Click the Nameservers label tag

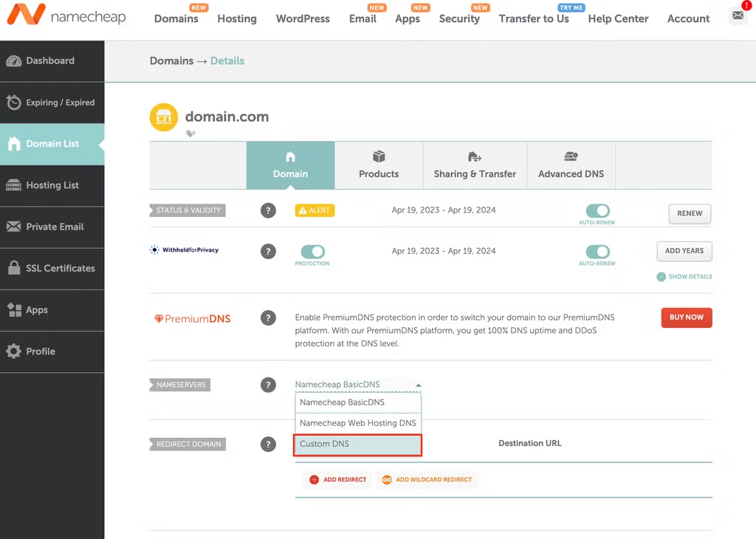[180, 385]
